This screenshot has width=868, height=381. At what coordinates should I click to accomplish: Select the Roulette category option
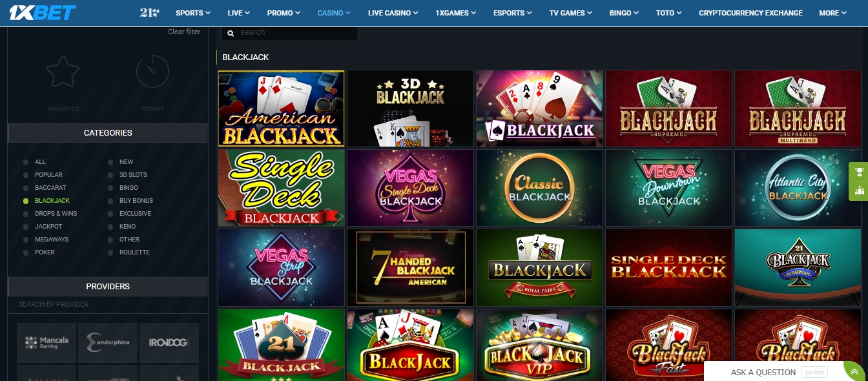[134, 252]
